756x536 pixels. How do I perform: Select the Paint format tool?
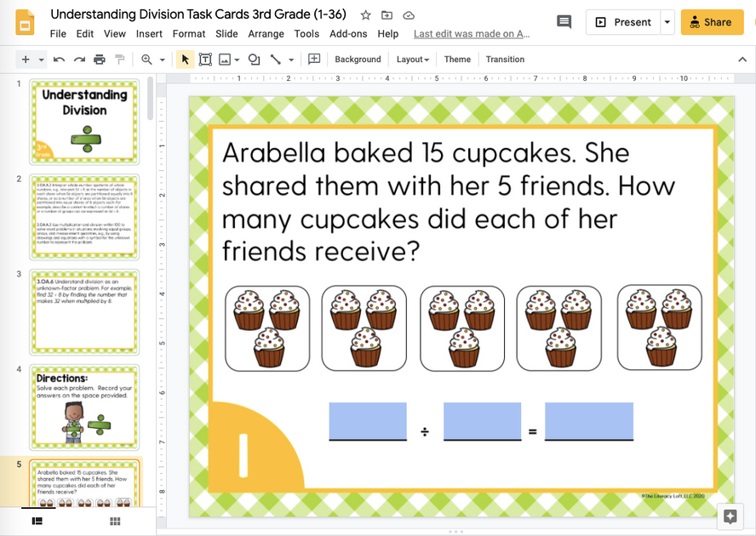(x=118, y=60)
